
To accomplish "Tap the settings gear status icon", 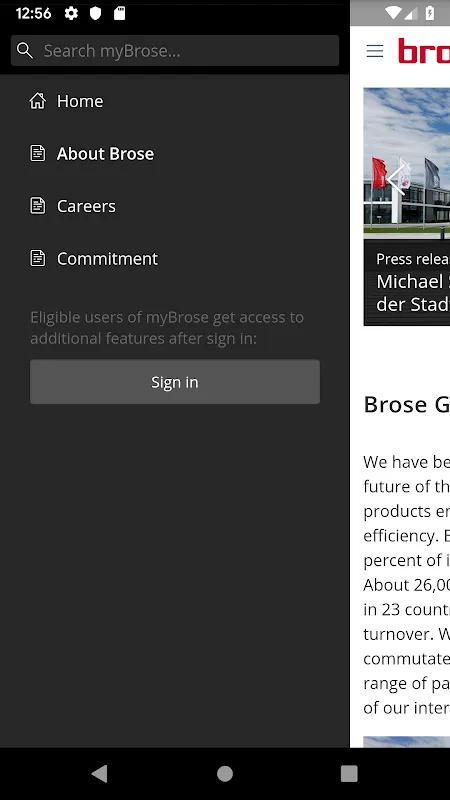I will (71, 14).
